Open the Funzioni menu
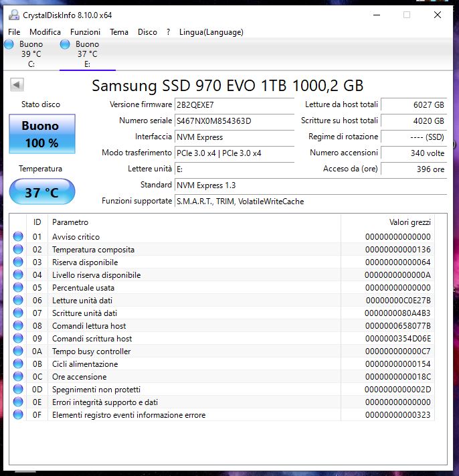 pos(85,32)
